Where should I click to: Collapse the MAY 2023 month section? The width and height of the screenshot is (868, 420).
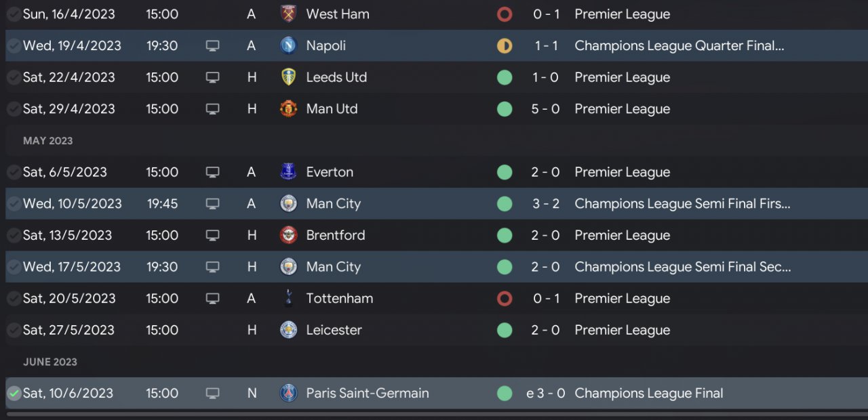coord(47,141)
